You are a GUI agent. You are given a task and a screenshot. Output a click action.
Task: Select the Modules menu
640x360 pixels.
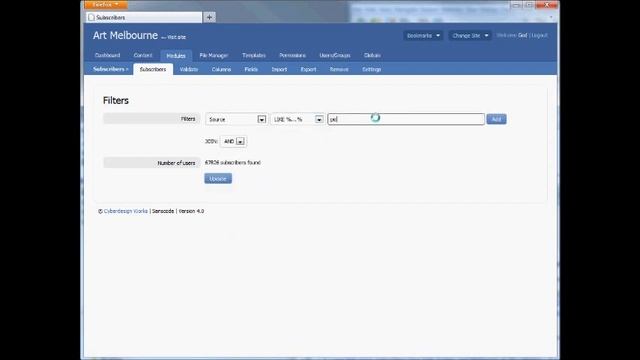[176, 56]
